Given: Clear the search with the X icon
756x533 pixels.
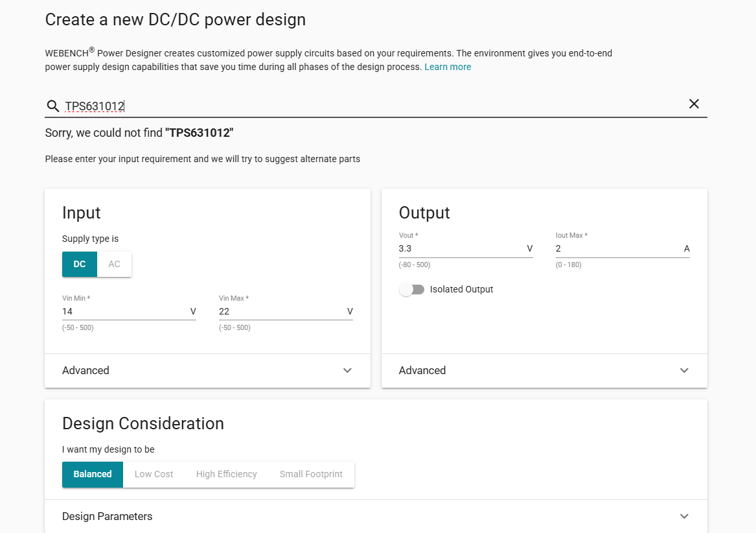Looking at the screenshot, I should (x=694, y=104).
